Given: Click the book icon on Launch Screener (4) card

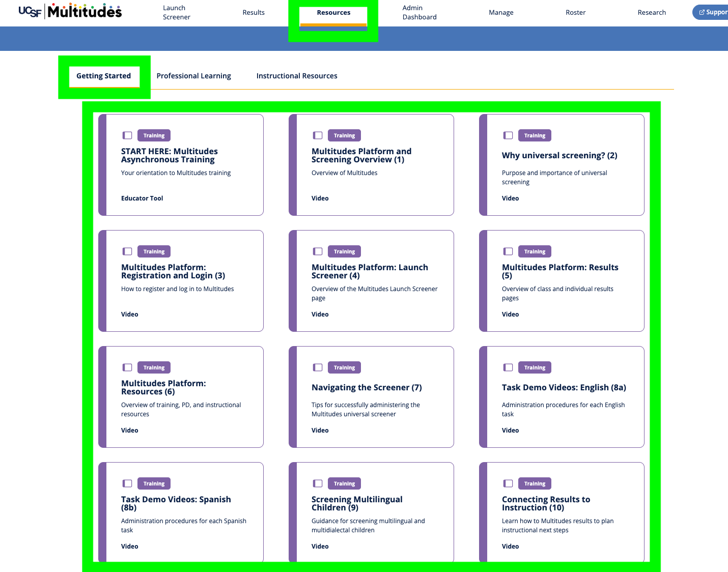Looking at the screenshot, I should (318, 251).
